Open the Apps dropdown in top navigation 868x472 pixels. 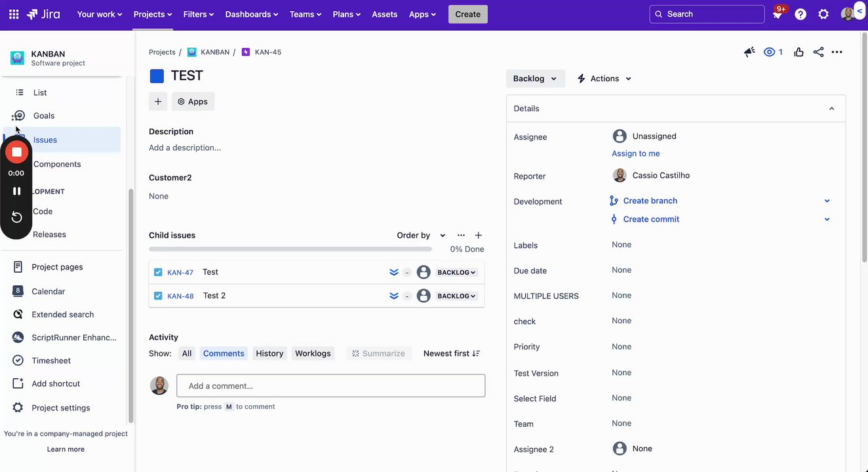422,14
